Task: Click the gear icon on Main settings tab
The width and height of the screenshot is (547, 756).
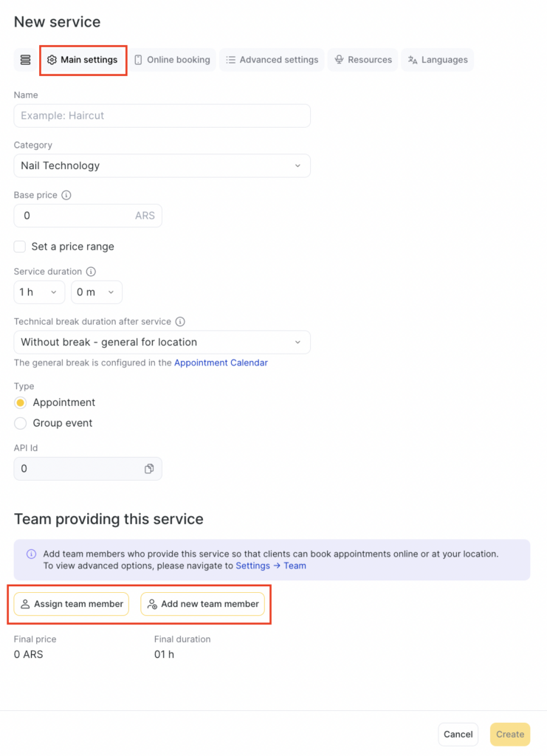Action: [x=52, y=60]
